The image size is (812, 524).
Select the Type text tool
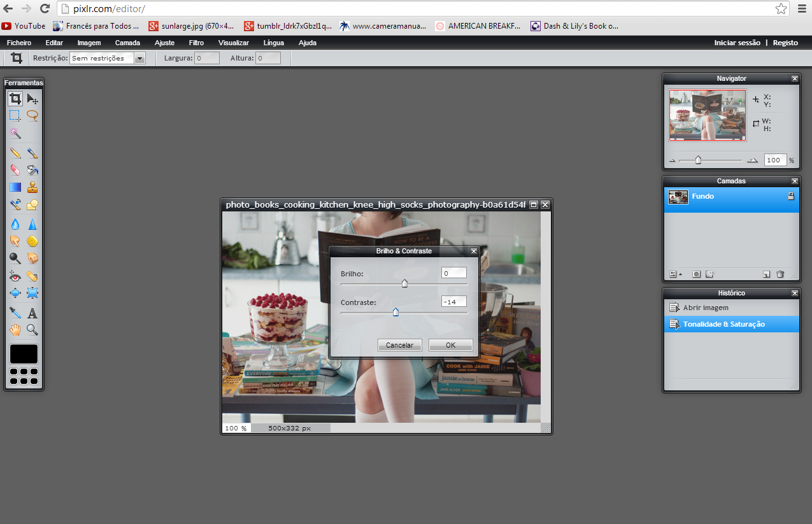coord(32,313)
